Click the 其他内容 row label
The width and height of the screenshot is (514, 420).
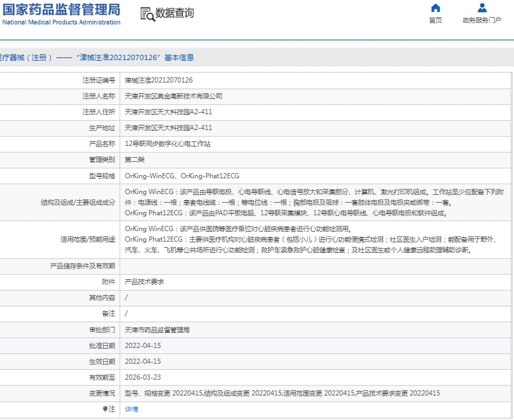point(102,297)
